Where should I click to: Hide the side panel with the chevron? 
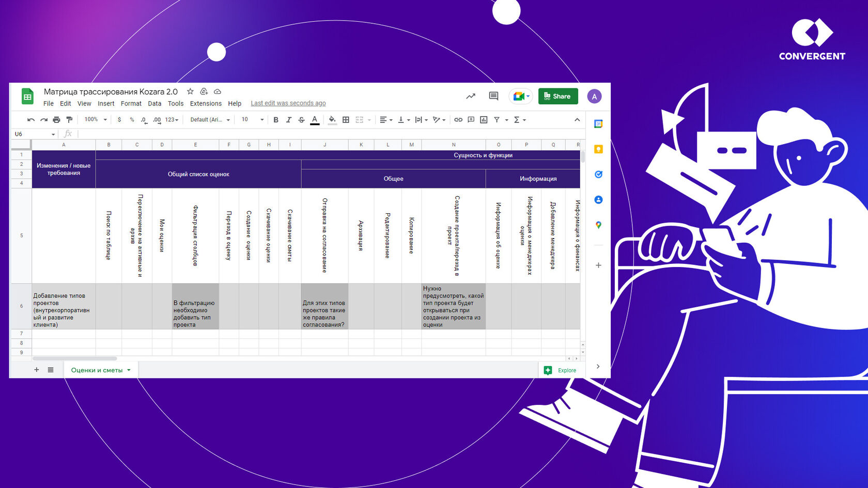[x=598, y=367]
